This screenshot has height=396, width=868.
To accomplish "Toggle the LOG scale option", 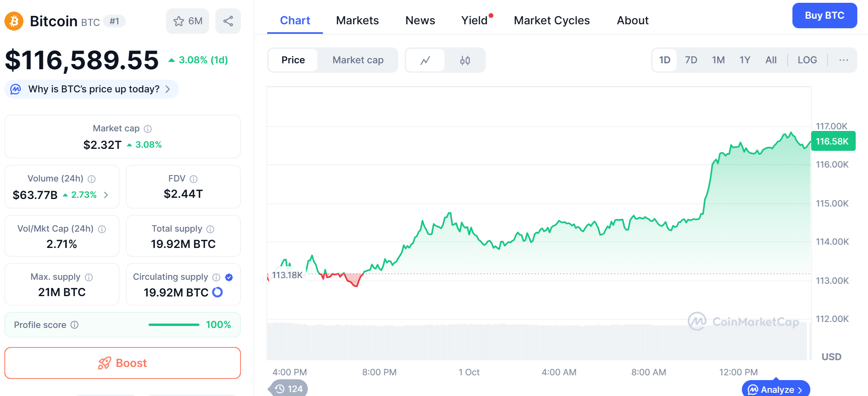I will [807, 60].
